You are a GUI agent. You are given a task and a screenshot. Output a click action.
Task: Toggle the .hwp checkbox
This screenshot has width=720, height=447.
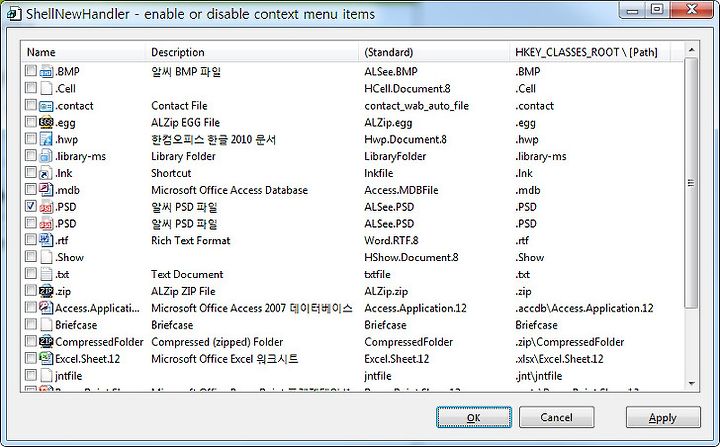[x=31, y=138]
